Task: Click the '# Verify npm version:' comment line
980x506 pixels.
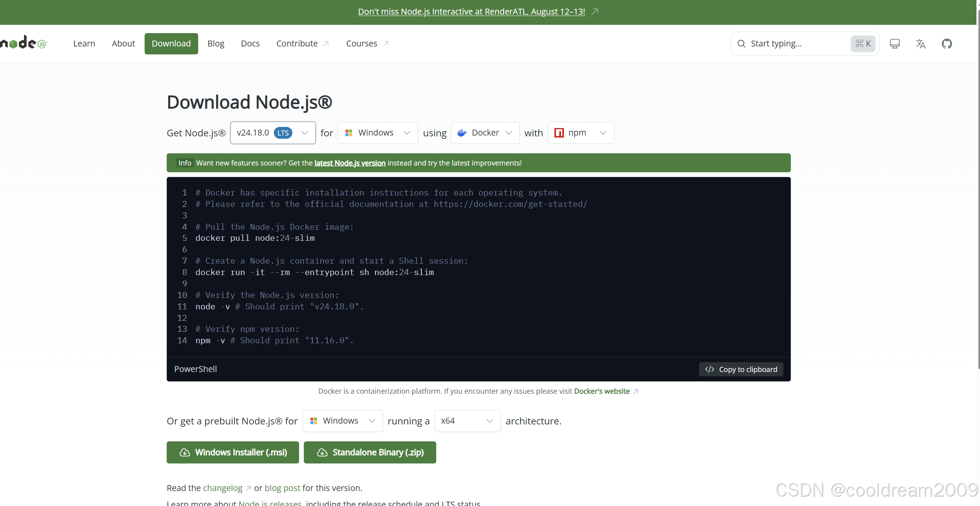Action: click(247, 329)
